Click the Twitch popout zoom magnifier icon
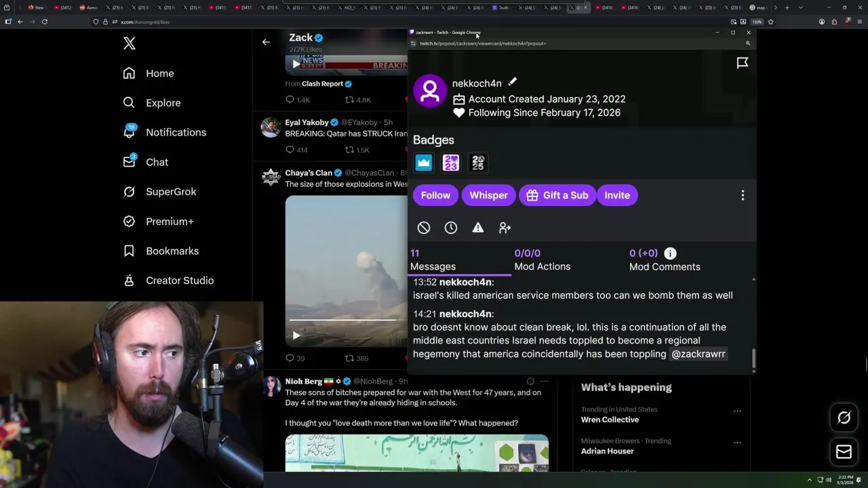The height and width of the screenshot is (488, 868). coord(748,43)
